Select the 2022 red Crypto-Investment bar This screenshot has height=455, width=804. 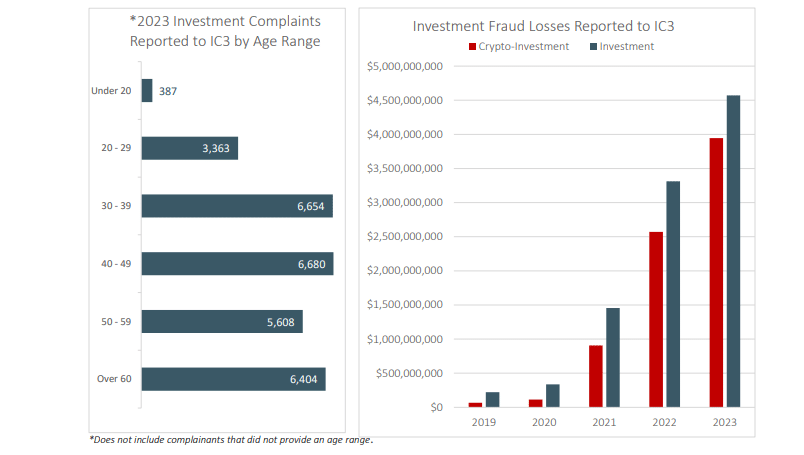pyautogui.click(x=656, y=320)
